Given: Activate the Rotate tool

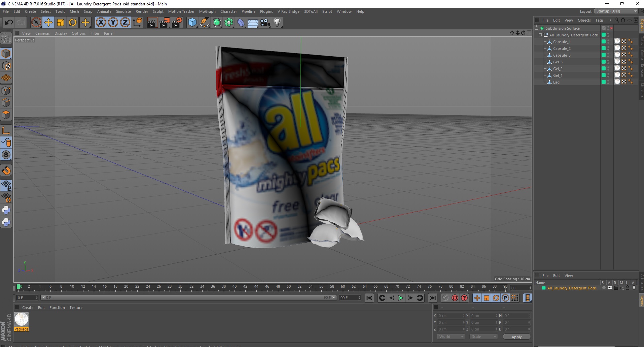Looking at the screenshot, I should [73, 23].
